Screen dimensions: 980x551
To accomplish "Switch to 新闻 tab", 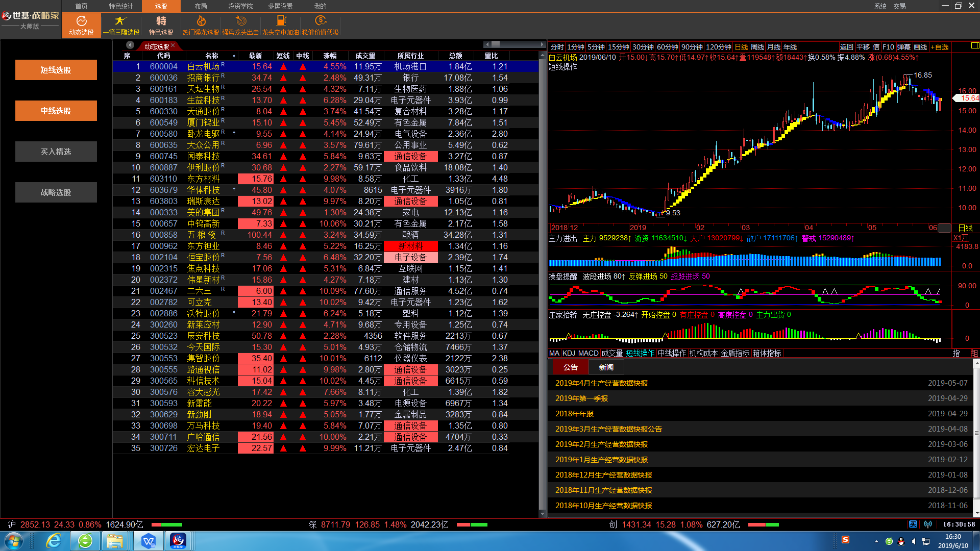I will click(x=606, y=367).
